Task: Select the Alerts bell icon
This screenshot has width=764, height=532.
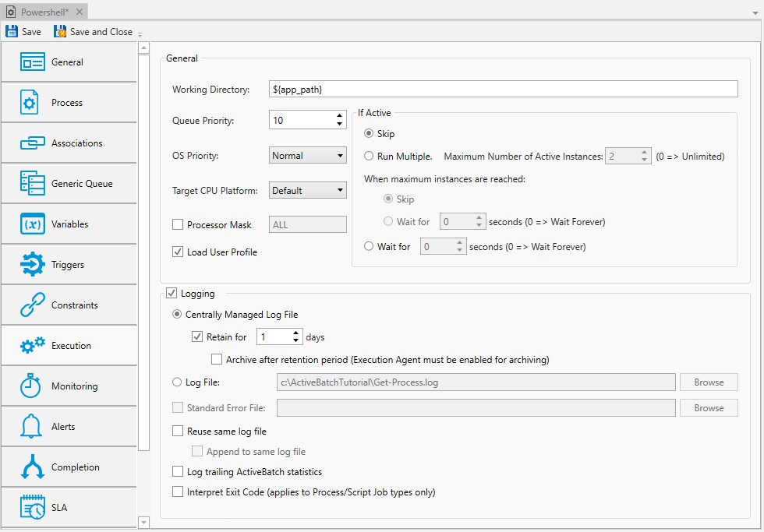Action: point(31,427)
